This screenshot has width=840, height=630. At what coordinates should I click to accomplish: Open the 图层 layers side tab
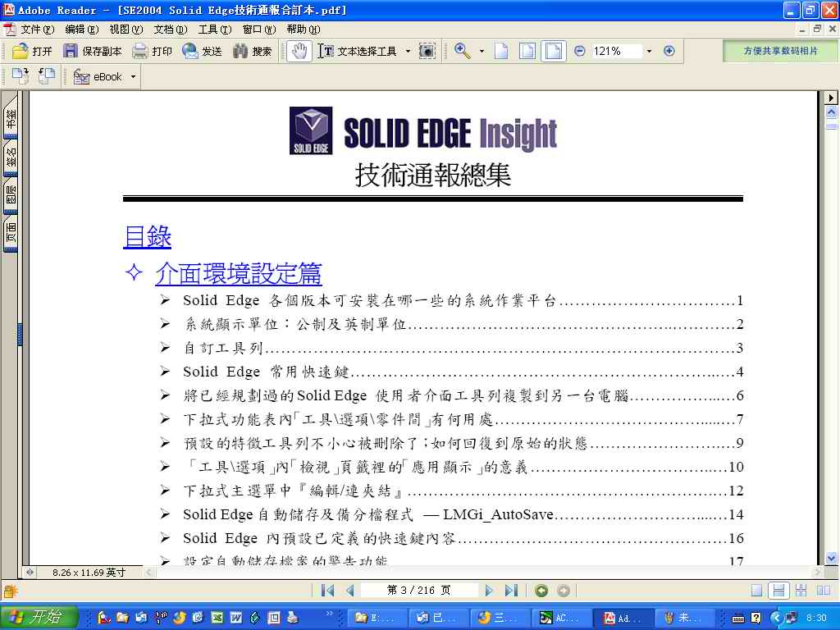10,195
